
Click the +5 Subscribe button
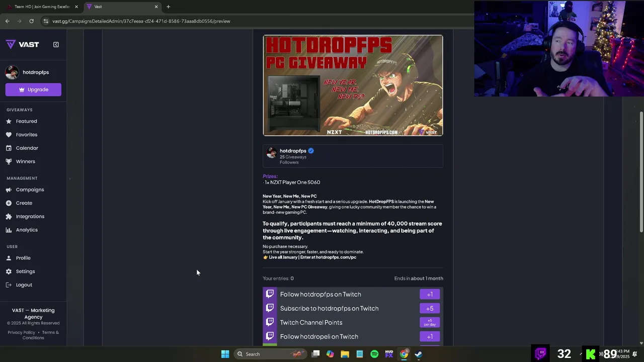430,308
